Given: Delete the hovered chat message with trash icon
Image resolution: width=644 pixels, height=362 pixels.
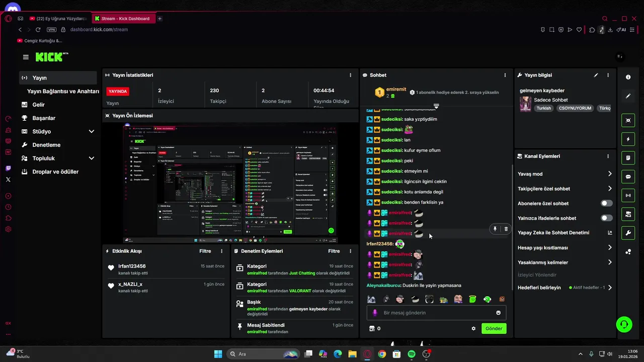Looking at the screenshot, I should pyautogui.click(x=506, y=229).
